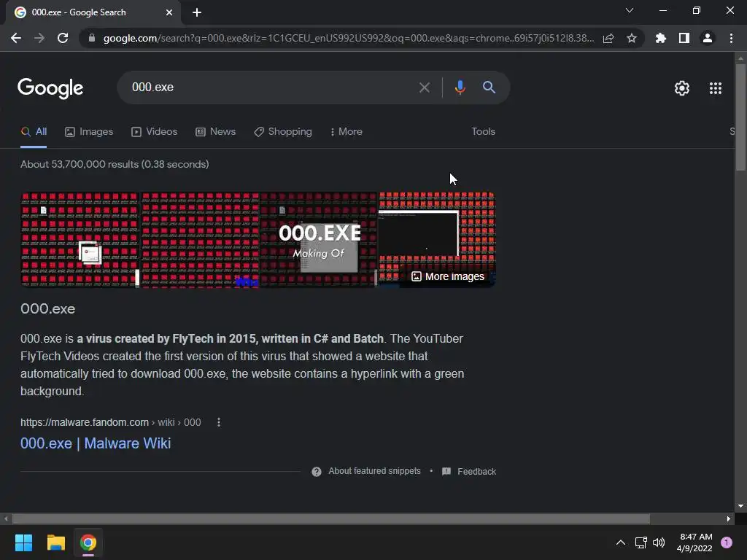This screenshot has width=747, height=560.
Task: Open Chrome three-dot menu
Action: point(731,38)
